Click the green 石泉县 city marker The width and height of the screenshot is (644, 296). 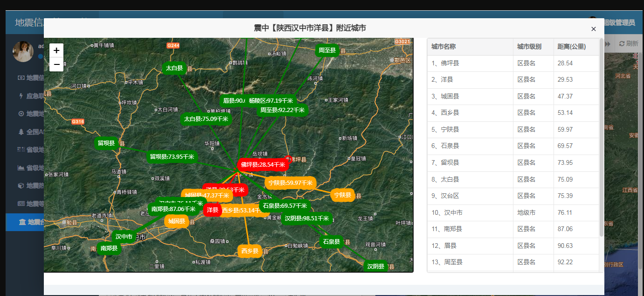332,241
